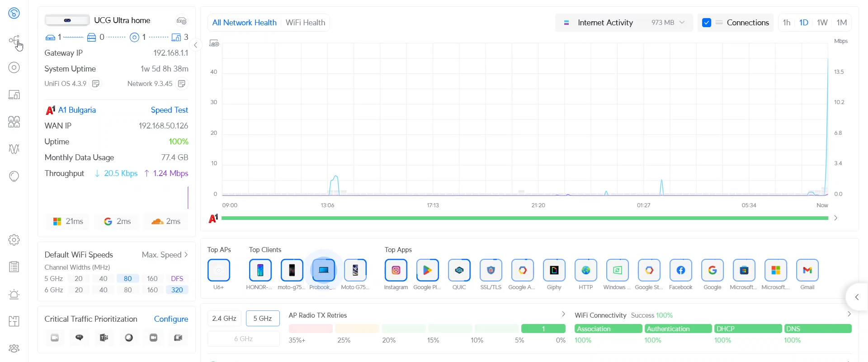Viewport: 868px width, 362px height.
Task: Open UniFi OS release notes icon
Action: [96, 84]
